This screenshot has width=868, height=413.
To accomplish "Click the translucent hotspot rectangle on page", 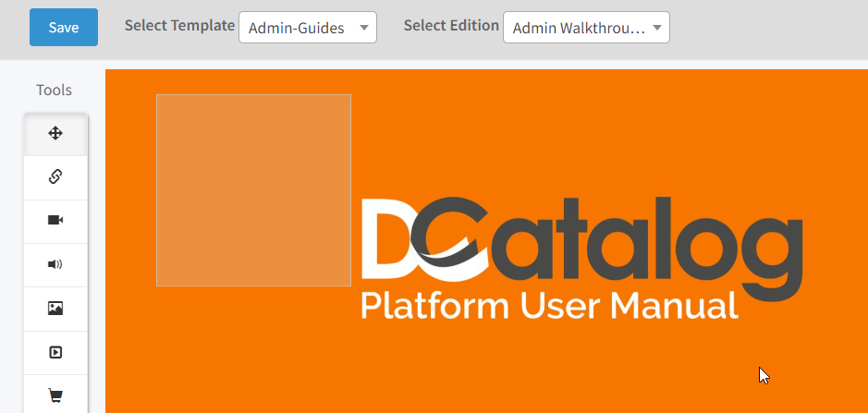I will (253, 190).
